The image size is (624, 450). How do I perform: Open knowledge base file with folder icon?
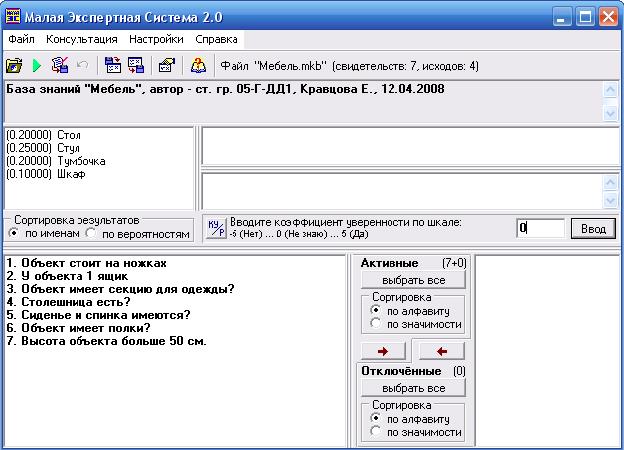tap(14, 65)
